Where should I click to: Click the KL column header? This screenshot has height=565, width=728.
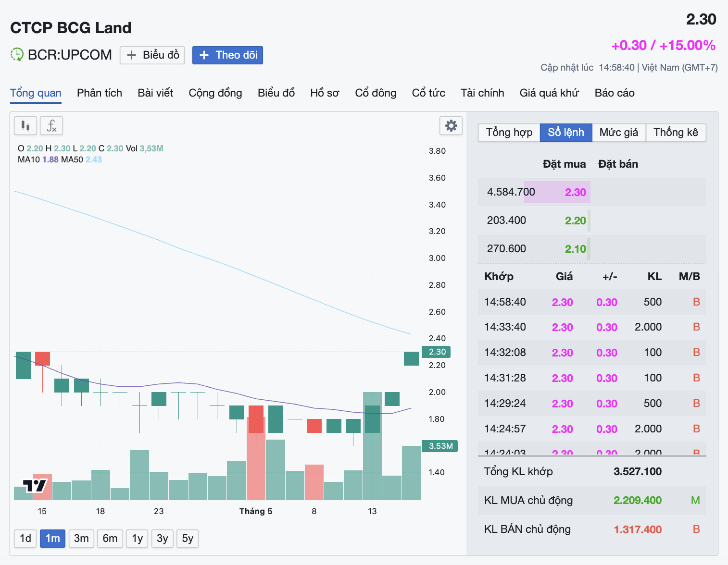(x=654, y=277)
